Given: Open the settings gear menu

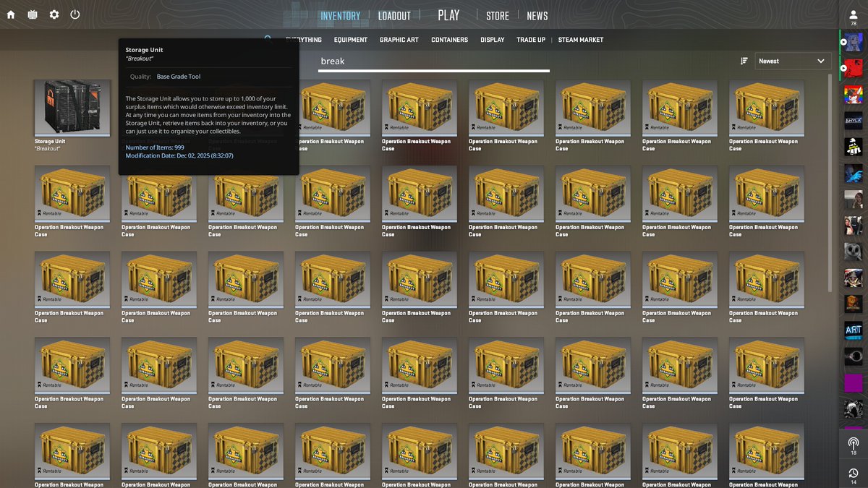Looking at the screenshot, I should 54,14.
